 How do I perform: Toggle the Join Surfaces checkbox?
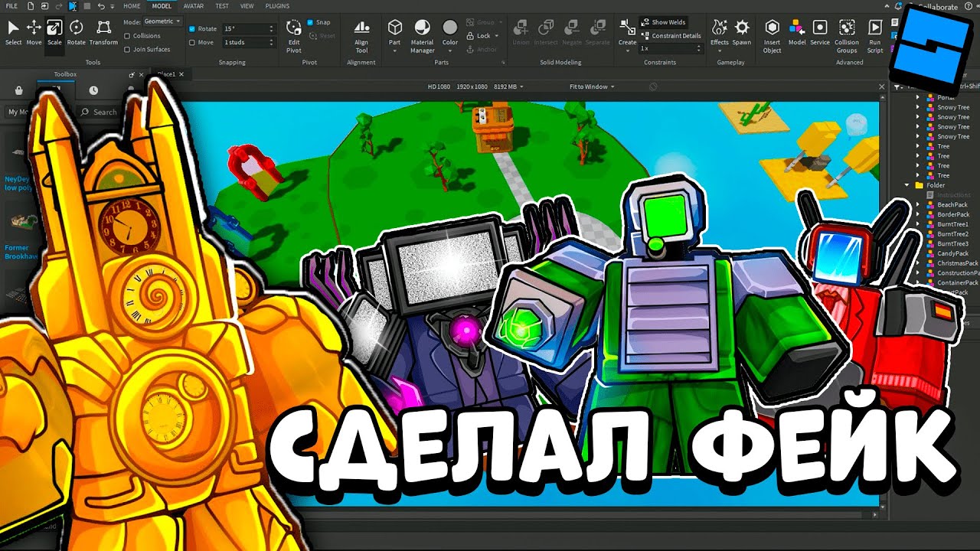point(127,49)
